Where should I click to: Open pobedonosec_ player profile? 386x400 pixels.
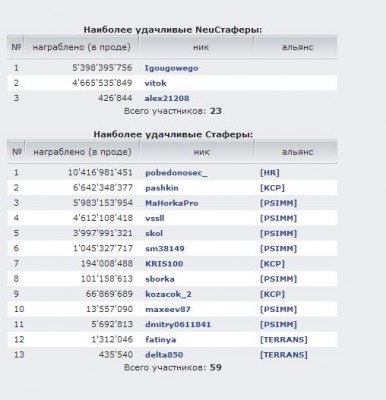pyautogui.click(x=176, y=173)
